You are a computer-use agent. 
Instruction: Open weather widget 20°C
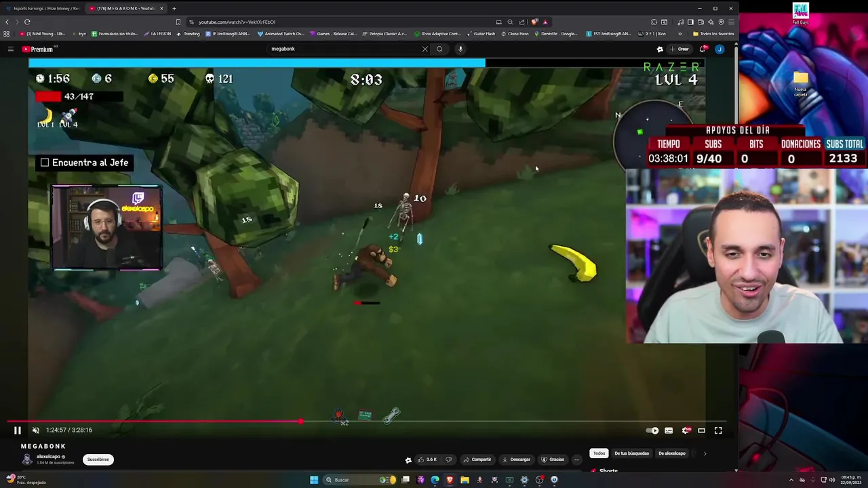[26, 480]
